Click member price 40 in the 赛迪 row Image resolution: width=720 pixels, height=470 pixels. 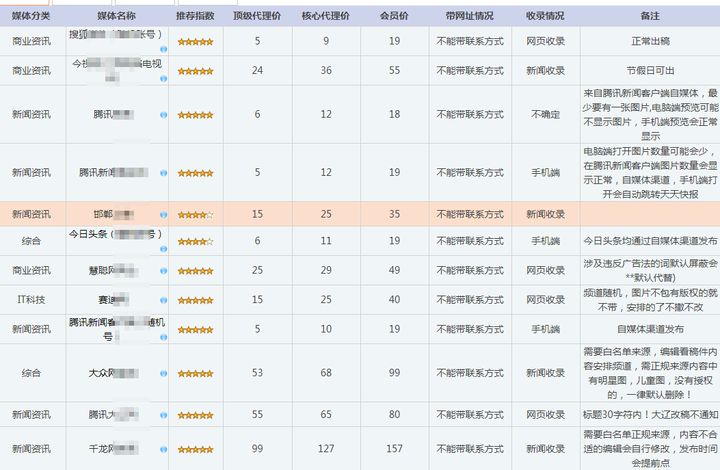[394, 300]
